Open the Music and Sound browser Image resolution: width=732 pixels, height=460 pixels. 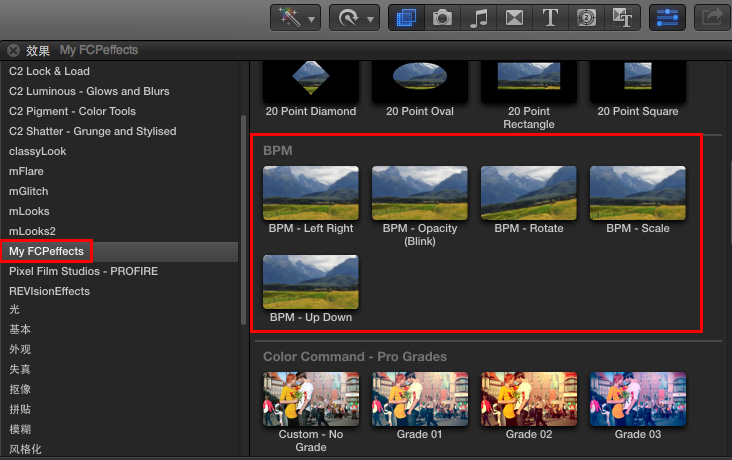tap(479, 18)
